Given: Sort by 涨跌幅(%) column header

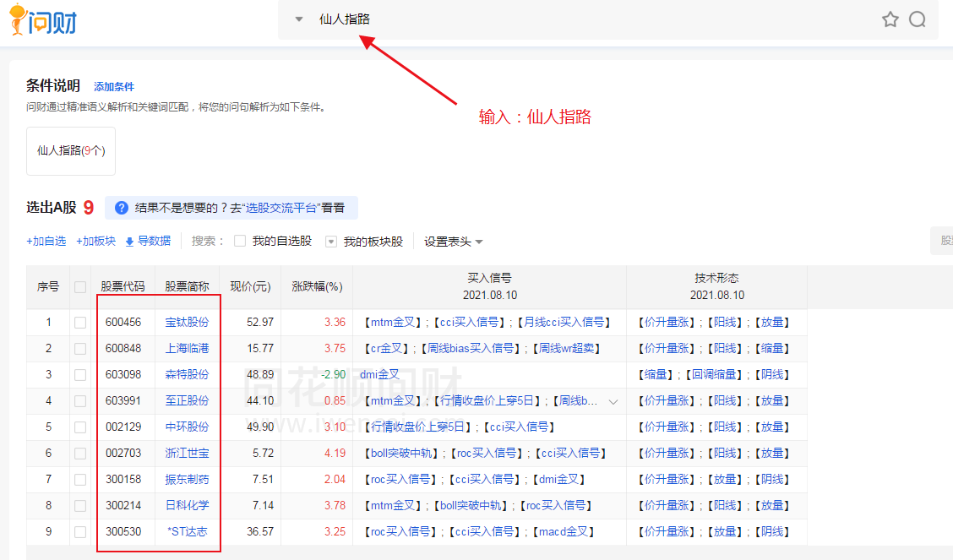Looking at the screenshot, I should coord(318,286).
